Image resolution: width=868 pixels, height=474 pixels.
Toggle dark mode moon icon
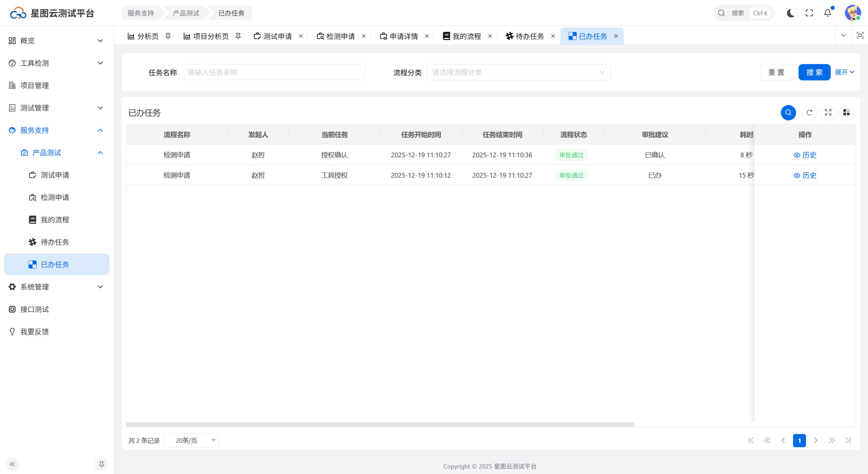click(x=791, y=13)
